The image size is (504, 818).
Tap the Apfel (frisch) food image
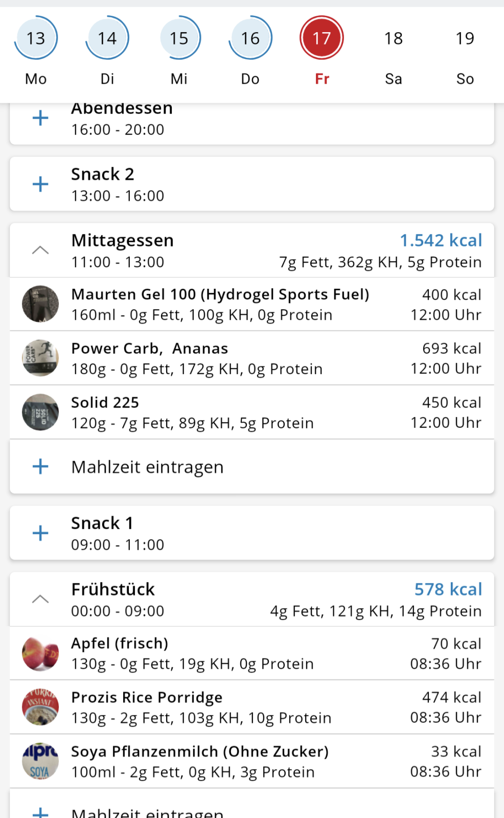tap(40, 653)
